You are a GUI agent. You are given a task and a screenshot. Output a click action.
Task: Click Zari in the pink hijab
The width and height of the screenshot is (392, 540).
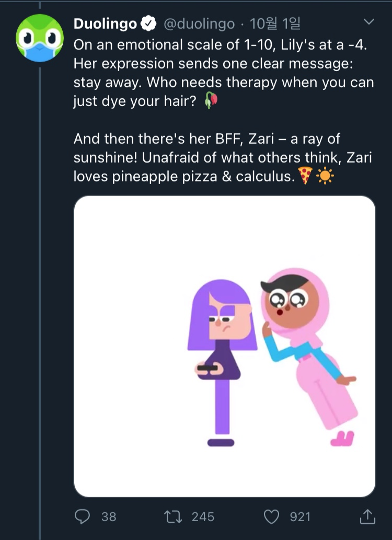pyautogui.click(x=308, y=357)
